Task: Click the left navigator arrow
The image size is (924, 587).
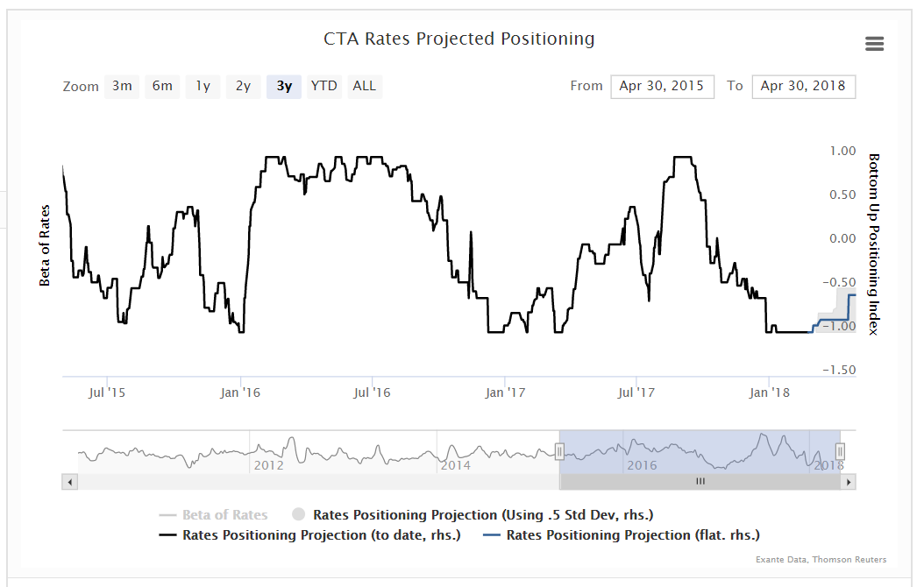Action: (70, 481)
